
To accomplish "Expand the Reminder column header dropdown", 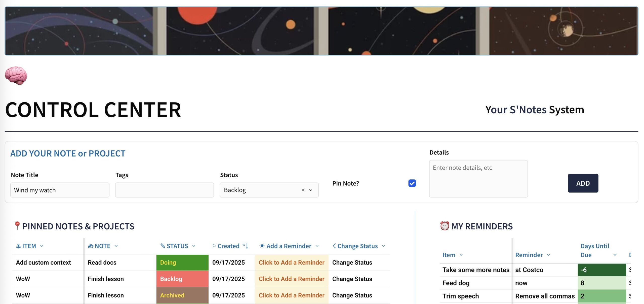I will 548,255.
